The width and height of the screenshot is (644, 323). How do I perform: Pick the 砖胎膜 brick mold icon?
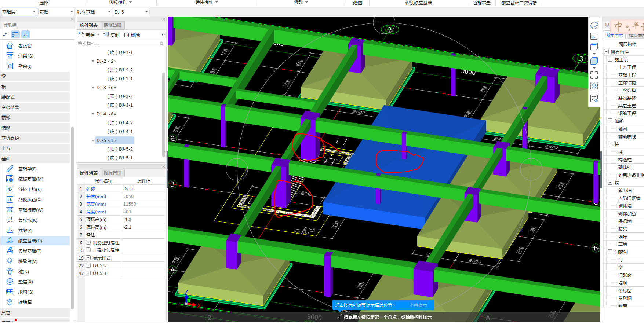click(10, 302)
